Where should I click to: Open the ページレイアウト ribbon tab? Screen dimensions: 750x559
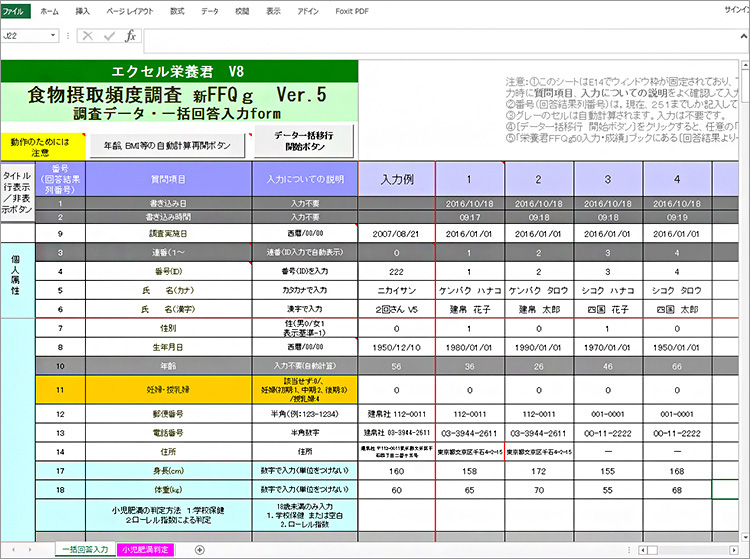(x=130, y=11)
